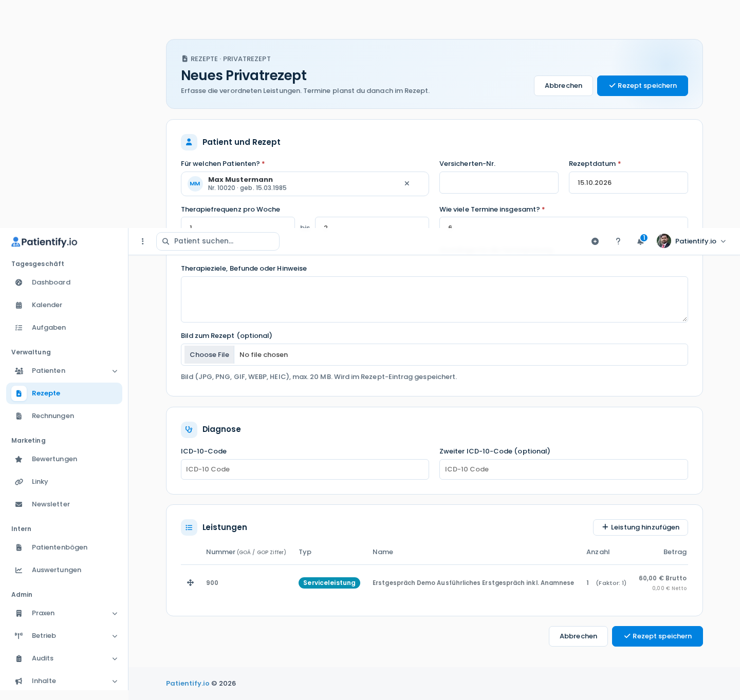Click Choose File for Bild zum Rezept
Viewport: 740px width, 700px height.
[x=209, y=355]
